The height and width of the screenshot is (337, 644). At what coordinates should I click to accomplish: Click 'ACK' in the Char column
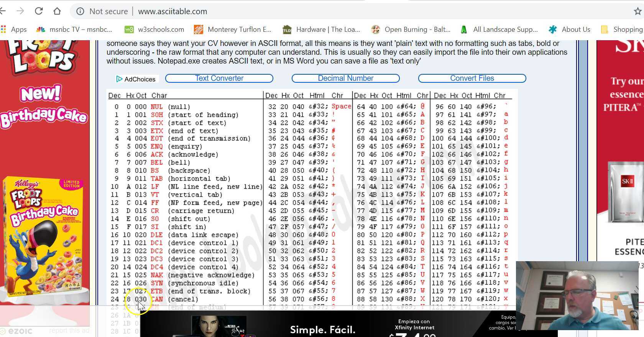157,155
